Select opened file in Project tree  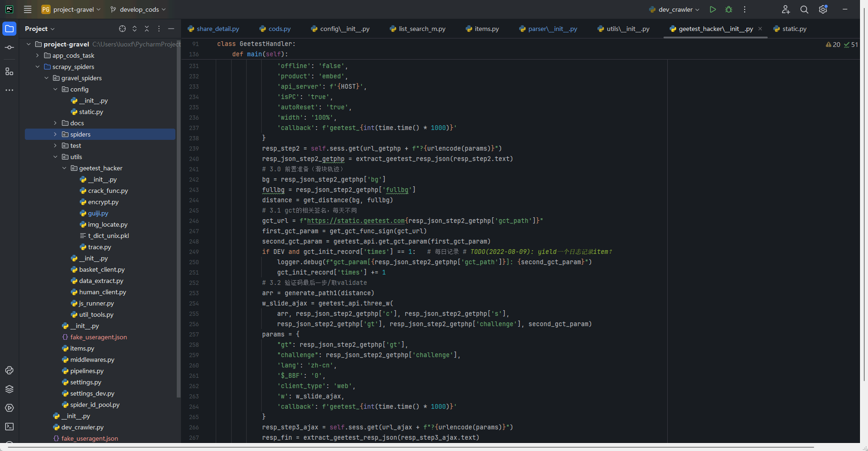pos(122,29)
